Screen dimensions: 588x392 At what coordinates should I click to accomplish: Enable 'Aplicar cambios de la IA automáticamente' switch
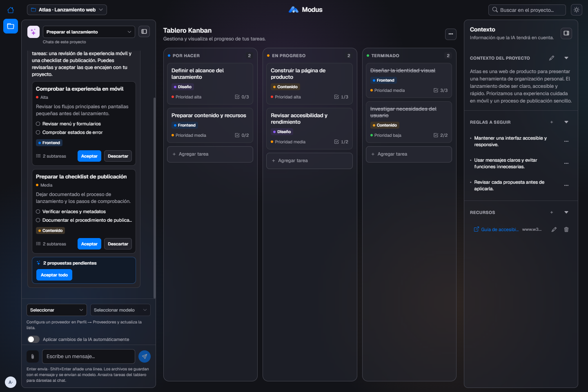point(33,339)
